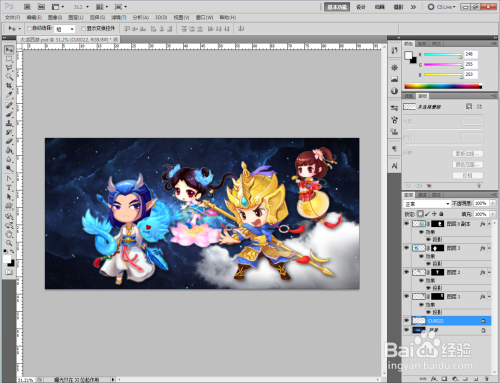The width and height of the screenshot is (500, 383).
Task: Collapse effects of 图层 1 layer
Action: pos(489,297)
